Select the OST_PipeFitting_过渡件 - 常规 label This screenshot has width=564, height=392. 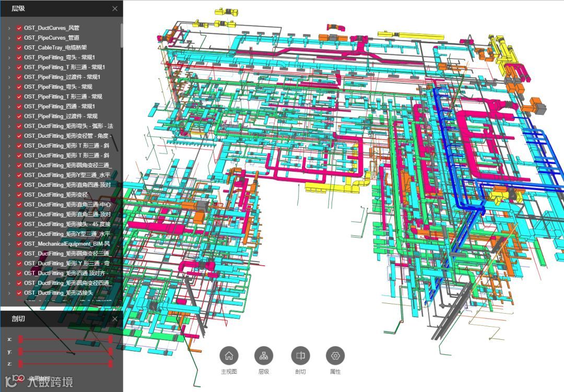point(61,116)
